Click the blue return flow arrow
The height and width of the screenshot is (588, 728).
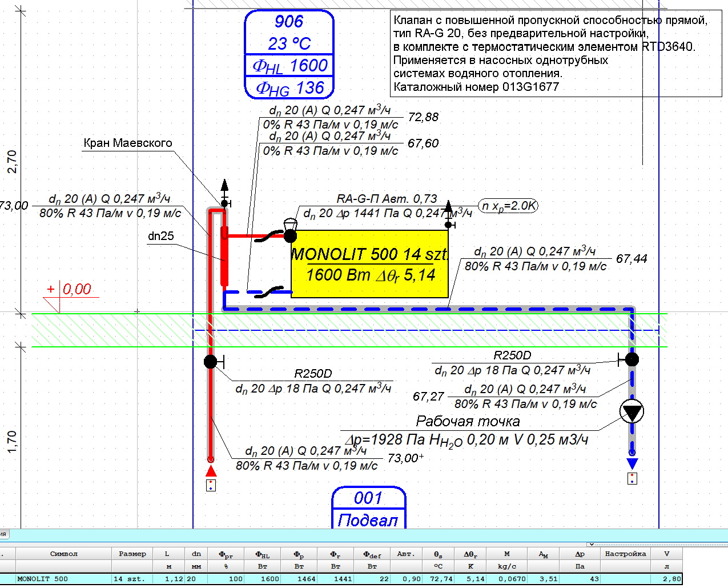[632, 463]
